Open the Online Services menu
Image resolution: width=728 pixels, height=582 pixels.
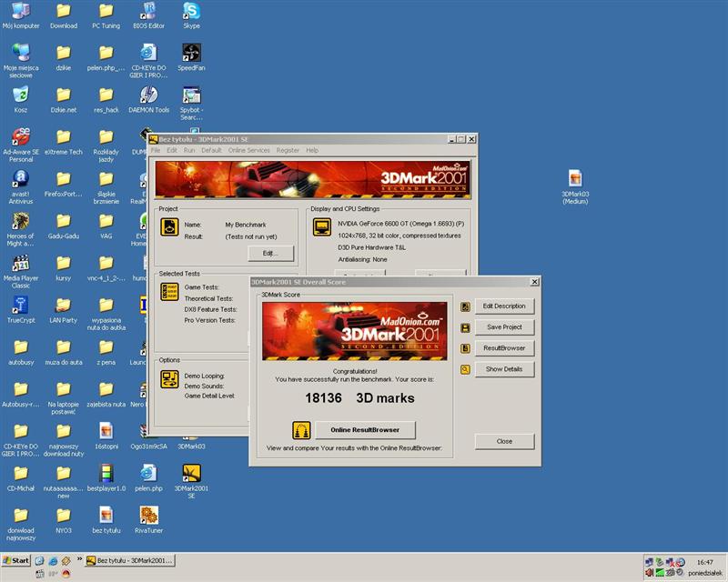248,150
